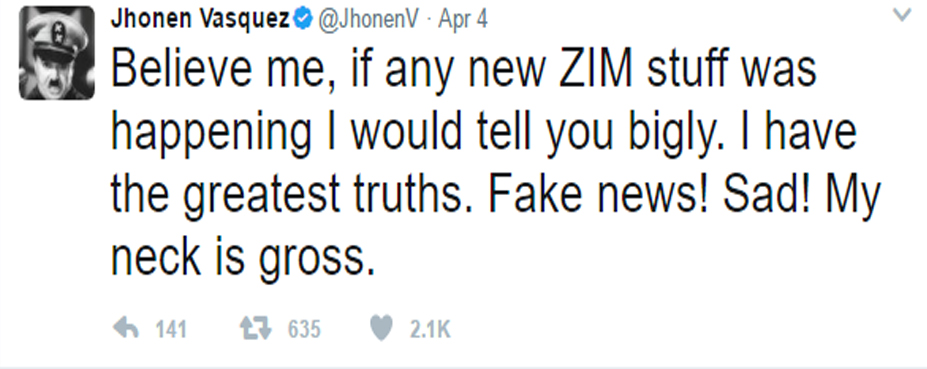This screenshot has height=369, width=927.
Task: Click the blue verified badge
Action: (304, 20)
